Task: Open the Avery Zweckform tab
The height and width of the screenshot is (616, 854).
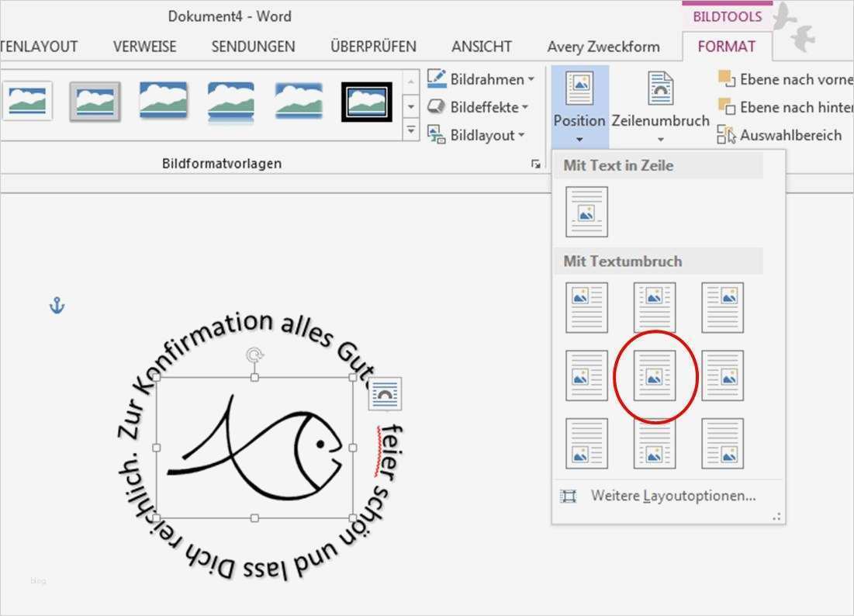Action: [604, 47]
